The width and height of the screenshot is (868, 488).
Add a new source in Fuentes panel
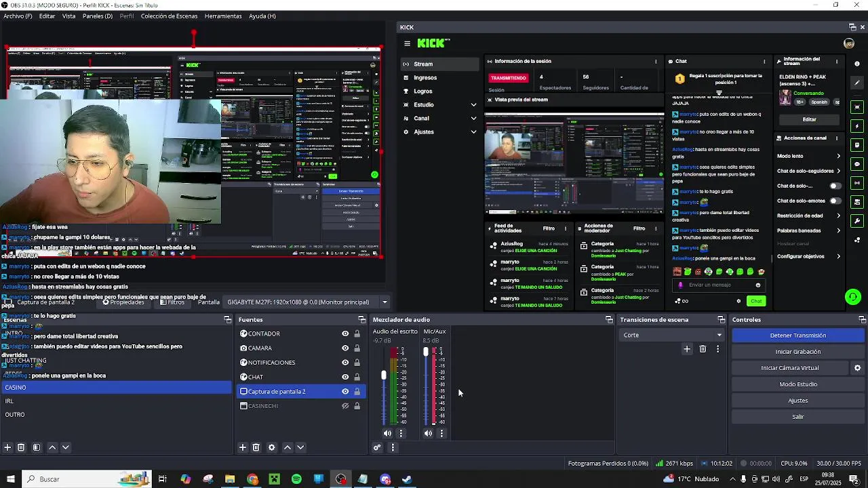(243, 447)
